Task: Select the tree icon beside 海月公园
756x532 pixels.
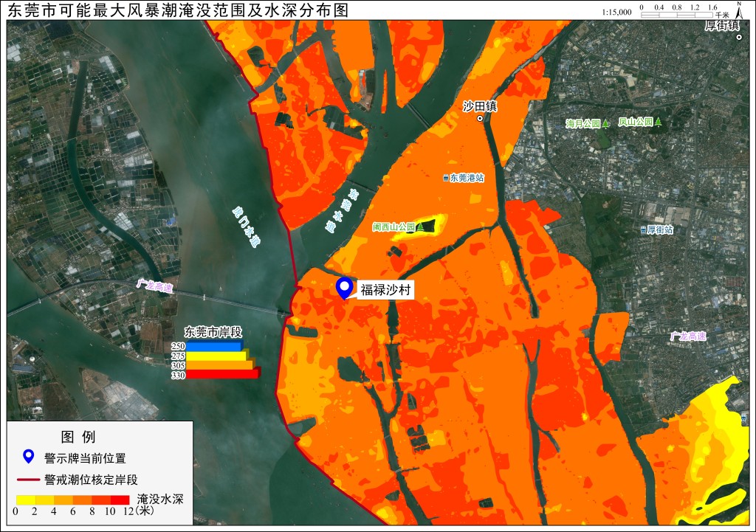Action: click(x=605, y=123)
